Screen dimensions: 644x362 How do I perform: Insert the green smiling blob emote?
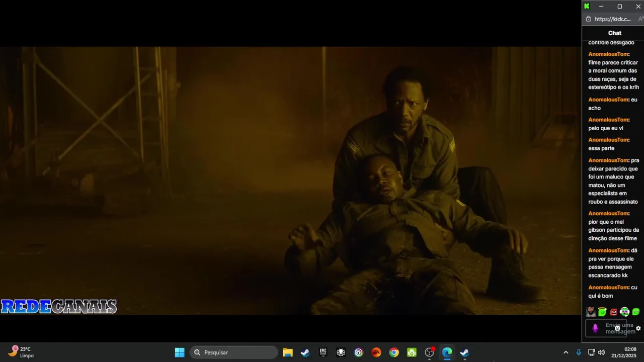pos(636,312)
